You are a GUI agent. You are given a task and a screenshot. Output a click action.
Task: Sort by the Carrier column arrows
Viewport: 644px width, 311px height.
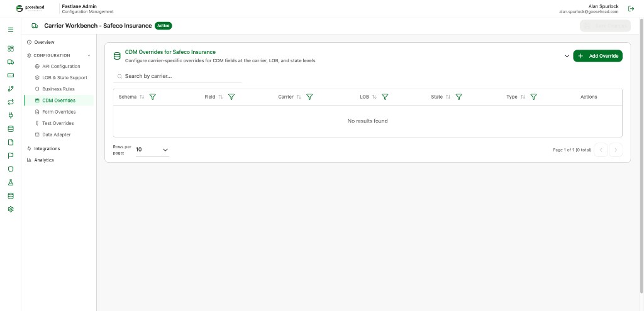pyautogui.click(x=299, y=97)
